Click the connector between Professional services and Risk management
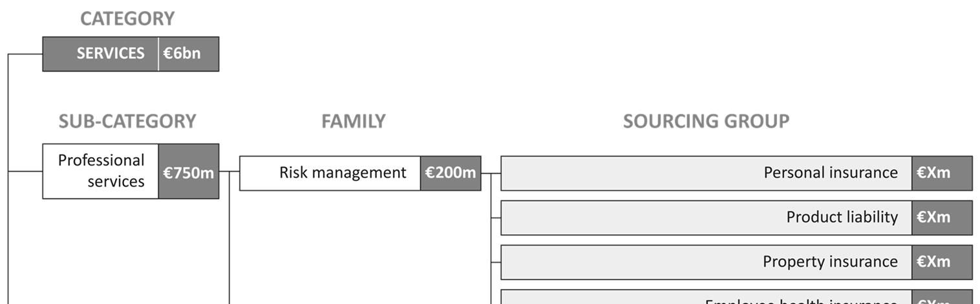The width and height of the screenshot is (980, 304). pos(229,171)
